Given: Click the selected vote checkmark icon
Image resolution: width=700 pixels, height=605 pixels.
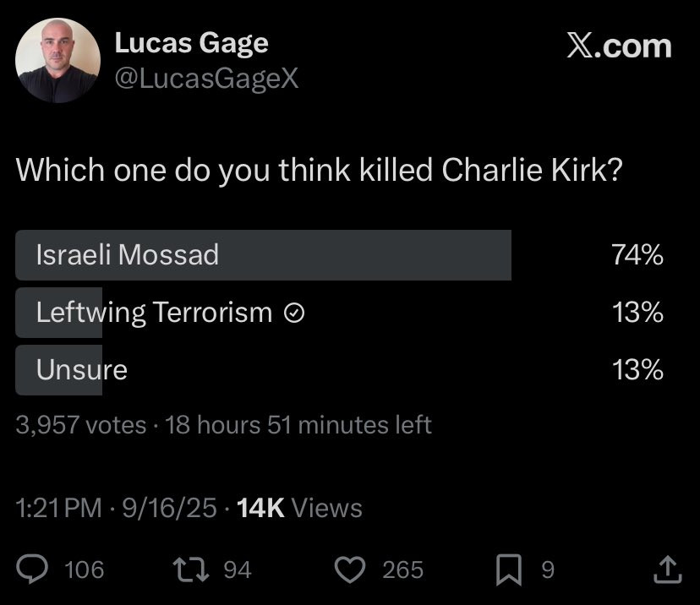Looking at the screenshot, I should coord(294,313).
